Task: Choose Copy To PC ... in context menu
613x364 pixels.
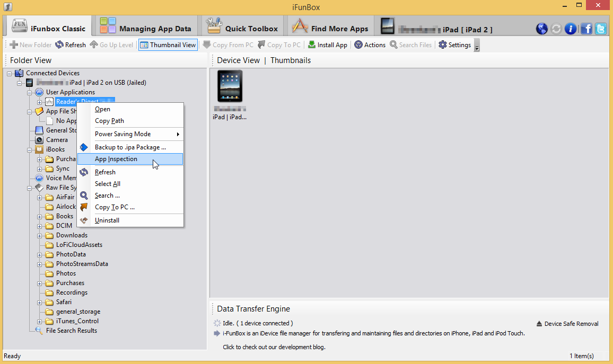Action: click(130, 207)
